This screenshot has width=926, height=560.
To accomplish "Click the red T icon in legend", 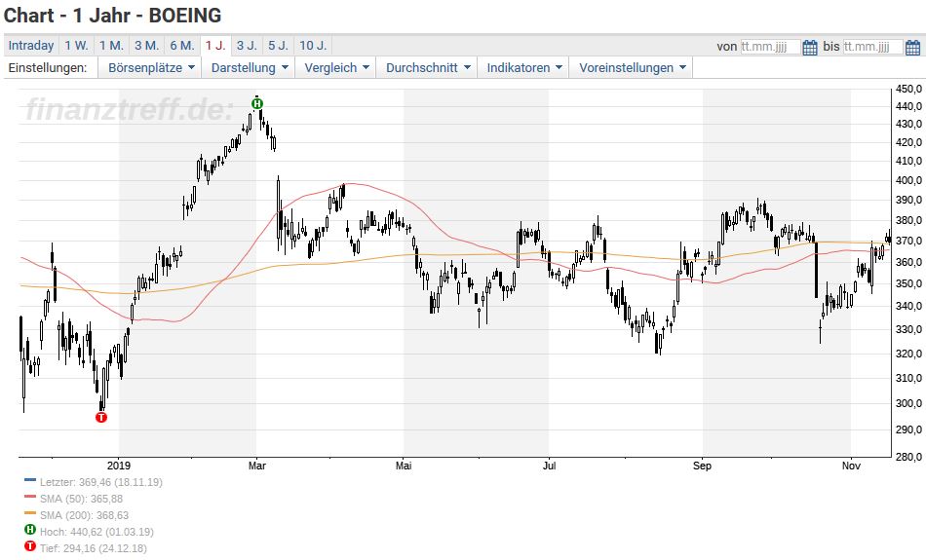I will click(30, 545).
